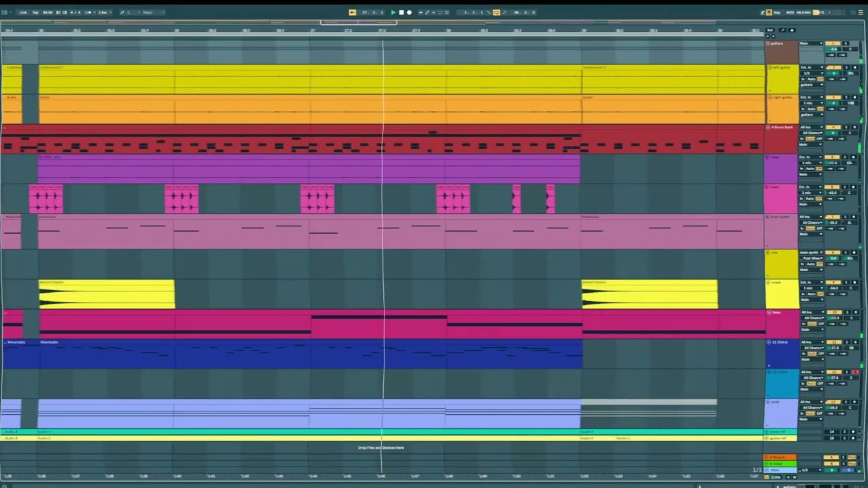This screenshot has height=488, width=868.
Task: Arm the left guitar track for recording
Action: 855,67
